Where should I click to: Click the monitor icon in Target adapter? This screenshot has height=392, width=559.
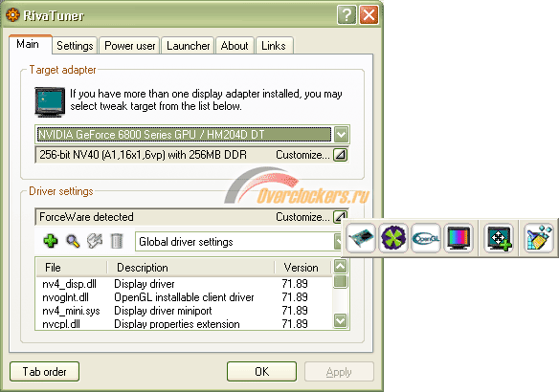(x=50, y=102)
